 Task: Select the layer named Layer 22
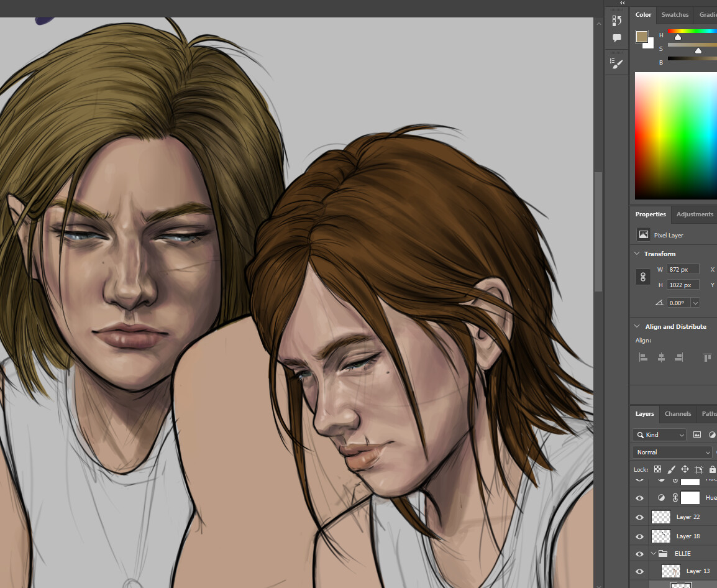coord(688,517)
